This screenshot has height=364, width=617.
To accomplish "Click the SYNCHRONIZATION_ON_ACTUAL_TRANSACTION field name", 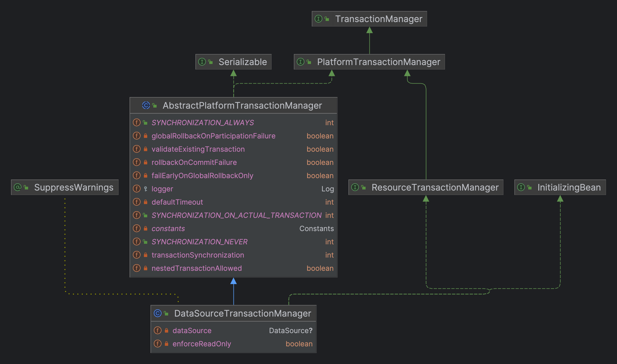I will click(237, 215).
